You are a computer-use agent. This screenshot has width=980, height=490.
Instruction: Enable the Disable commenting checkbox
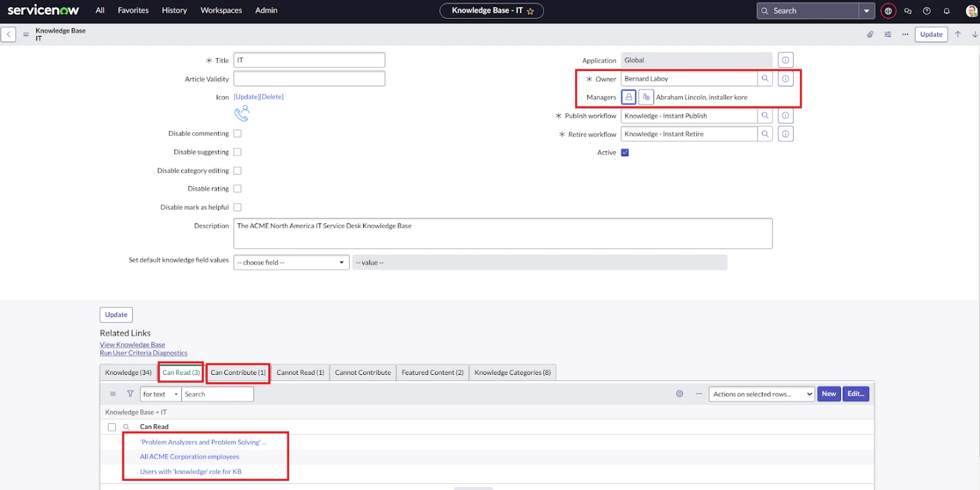[x=238, y=134]
